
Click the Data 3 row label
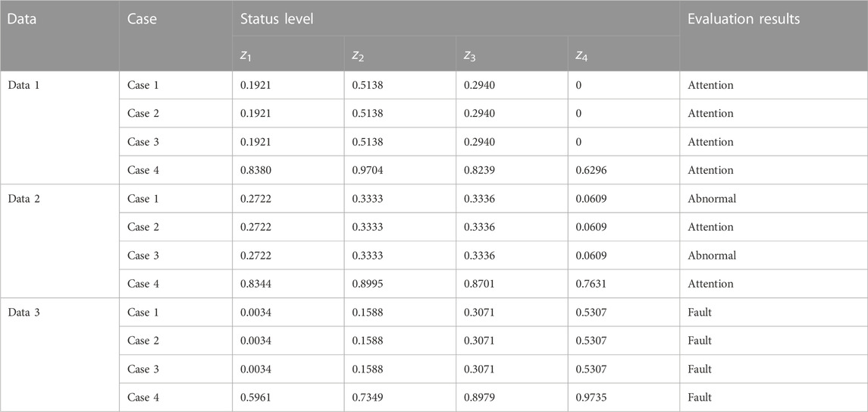pyautogui.click(x=59, y=354)
